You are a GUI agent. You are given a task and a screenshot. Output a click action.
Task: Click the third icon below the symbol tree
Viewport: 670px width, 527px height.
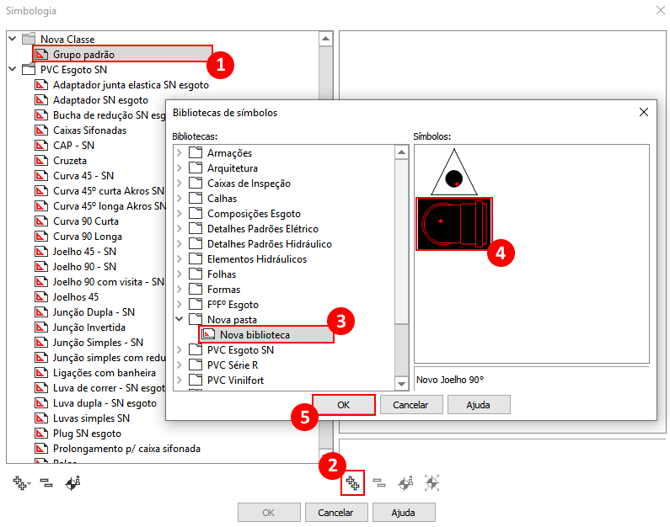click(72, 482)
